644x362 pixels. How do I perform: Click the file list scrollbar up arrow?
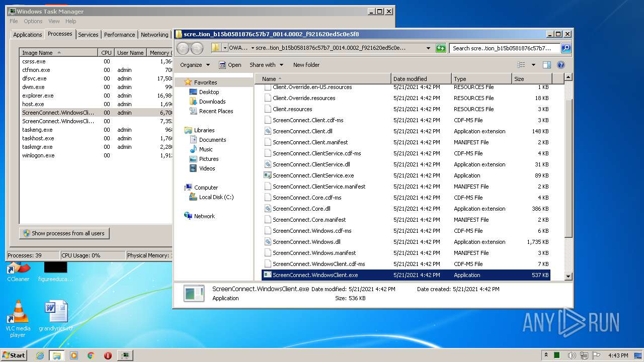click(x=569, y=77)
